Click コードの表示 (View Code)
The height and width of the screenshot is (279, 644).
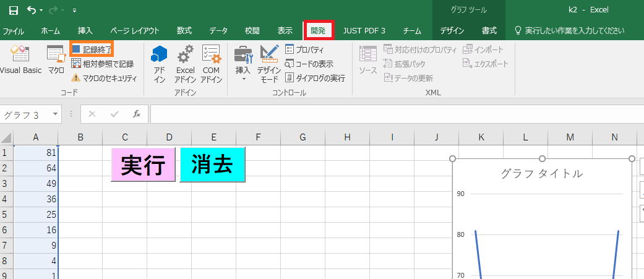[x=309, y=64]
